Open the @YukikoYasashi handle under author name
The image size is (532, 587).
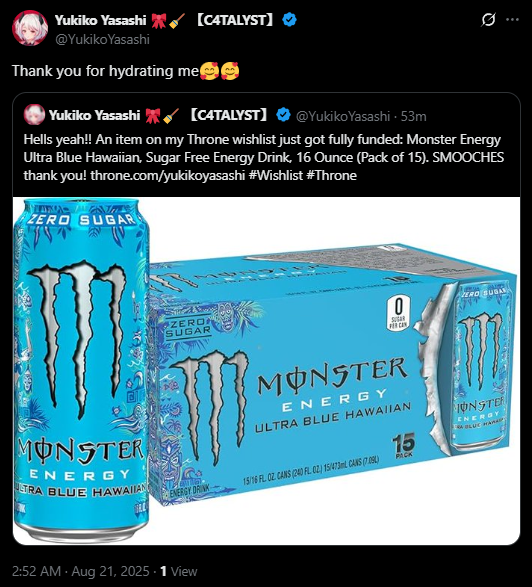click(x=102, y=39)
